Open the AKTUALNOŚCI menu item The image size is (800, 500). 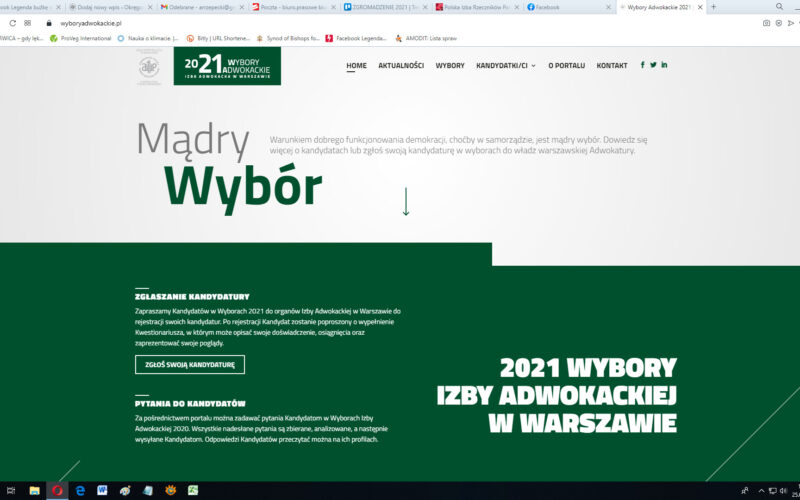(401, 65)
